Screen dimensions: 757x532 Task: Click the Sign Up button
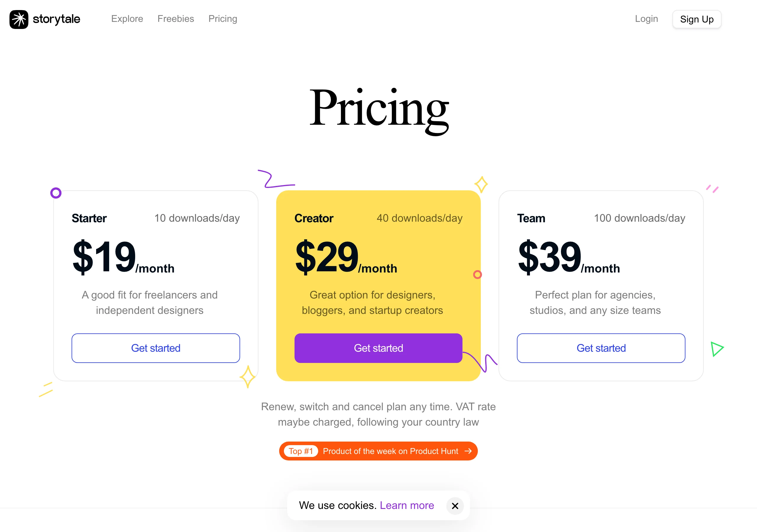(697, 20)
